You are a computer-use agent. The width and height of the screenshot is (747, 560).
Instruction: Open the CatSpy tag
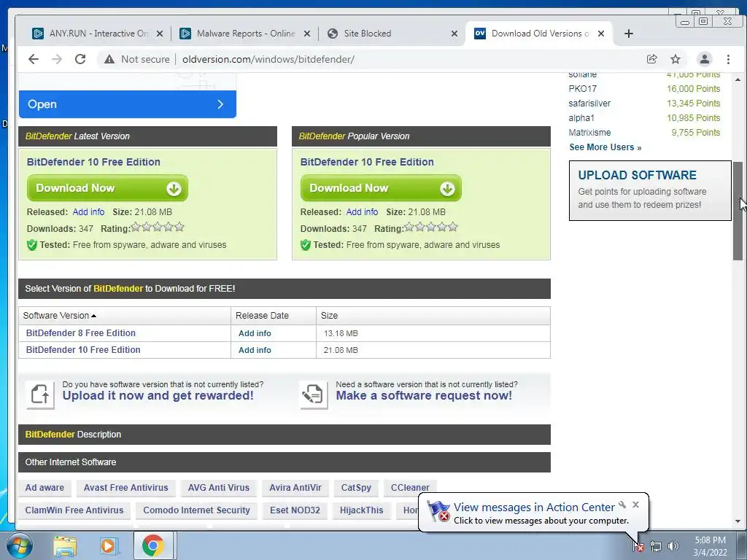[356, 488]
